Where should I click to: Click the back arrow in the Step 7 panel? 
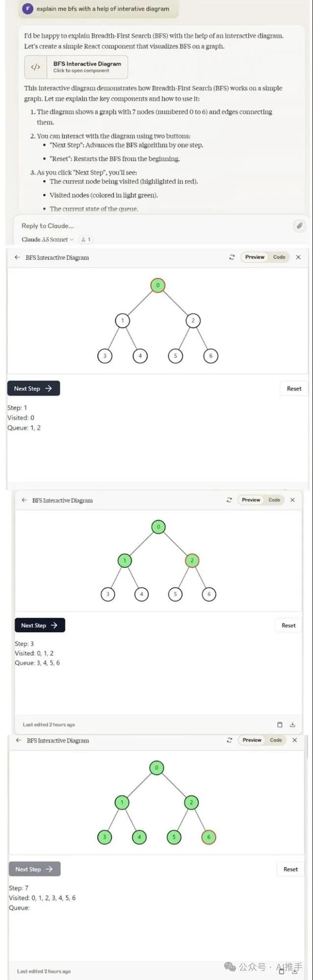click(x=19, y=740)
